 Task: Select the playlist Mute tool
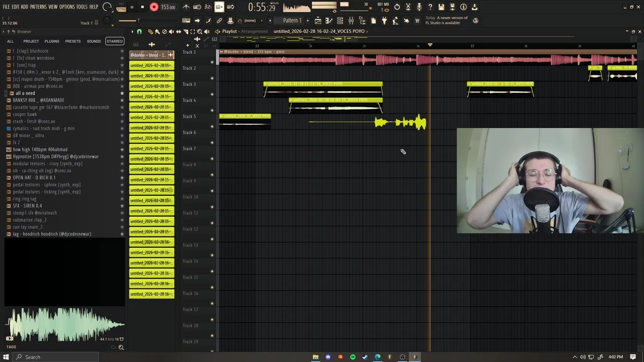point(172,32)
